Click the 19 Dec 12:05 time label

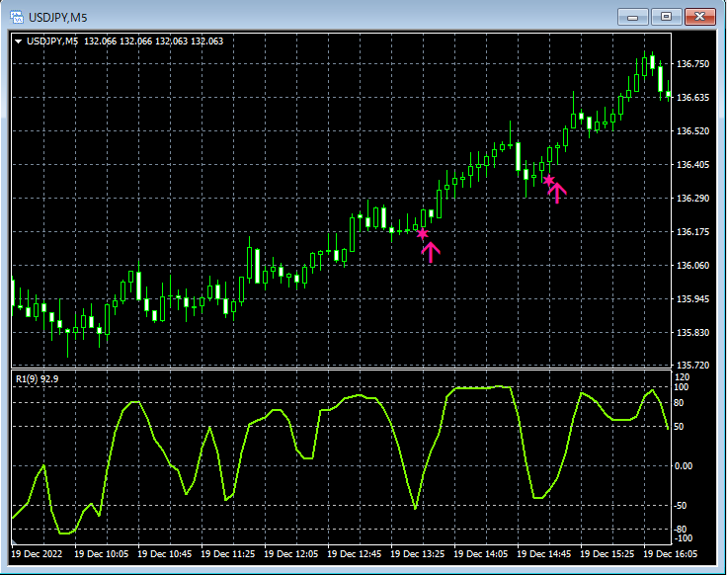pyautogui.click(x=291, y=553)
